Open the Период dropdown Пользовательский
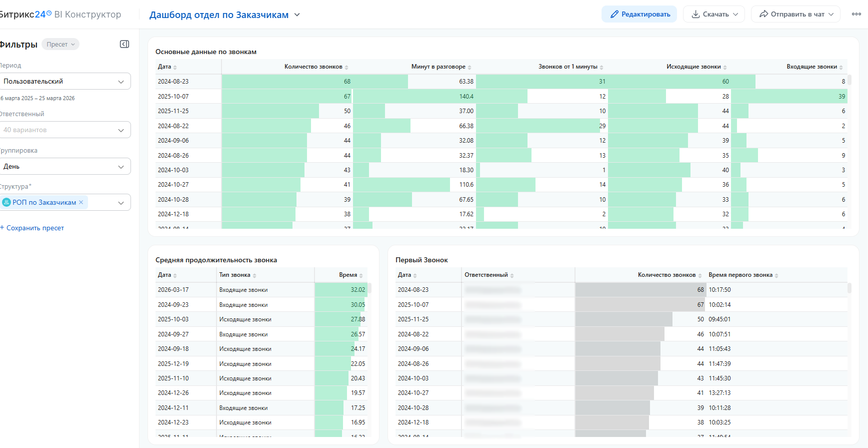This screenshot has height=448, width=868. pyautogui.click(x=65, y=81)
